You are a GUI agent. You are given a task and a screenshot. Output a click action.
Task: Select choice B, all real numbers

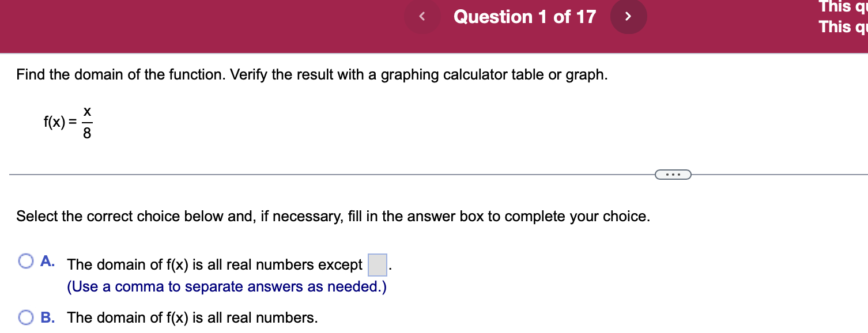[x=25, y=317]
